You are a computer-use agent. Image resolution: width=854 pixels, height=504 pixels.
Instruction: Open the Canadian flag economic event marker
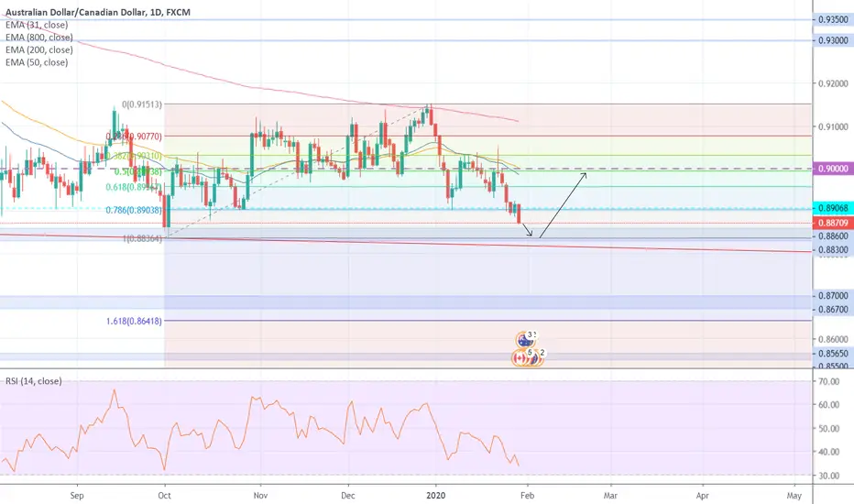[x=520, y=358]
